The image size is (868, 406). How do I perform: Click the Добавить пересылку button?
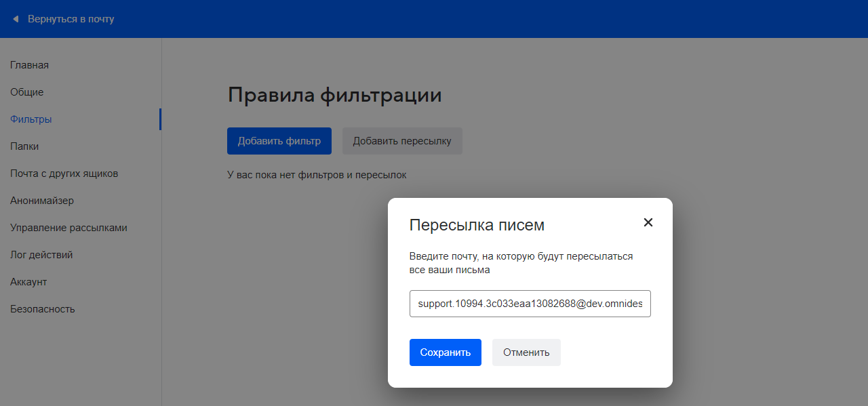402,140
